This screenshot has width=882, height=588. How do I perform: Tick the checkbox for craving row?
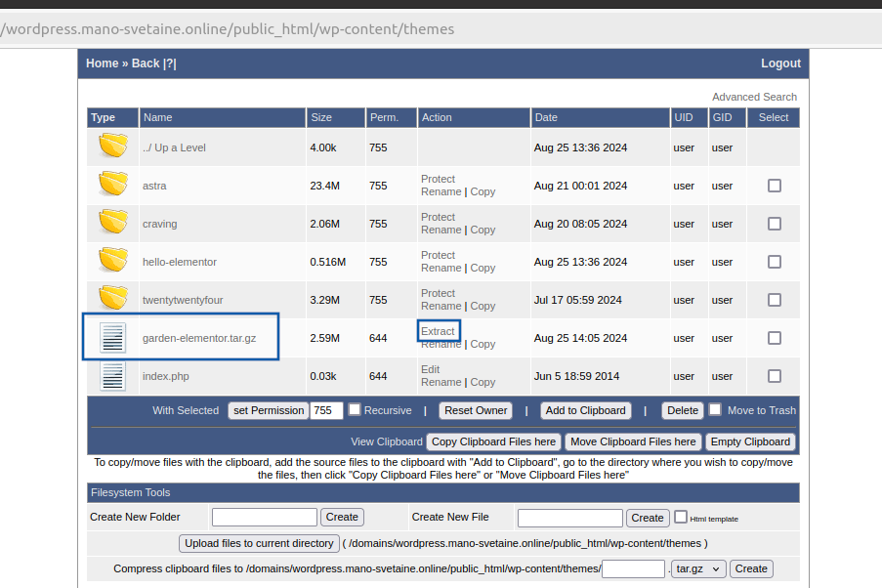tap(775, 224)
